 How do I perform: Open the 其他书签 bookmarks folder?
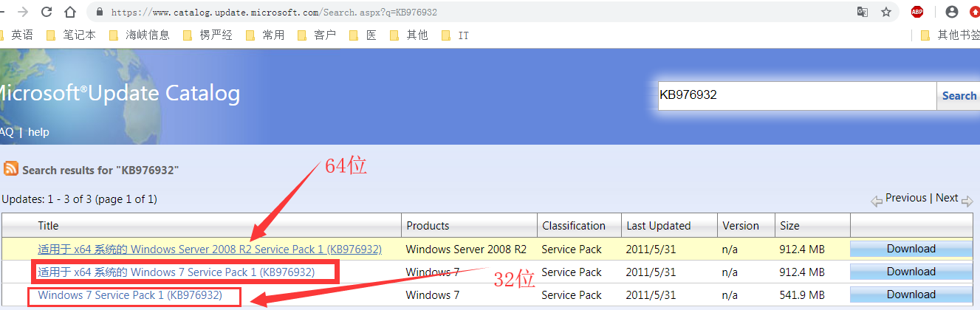click(950, 35)
